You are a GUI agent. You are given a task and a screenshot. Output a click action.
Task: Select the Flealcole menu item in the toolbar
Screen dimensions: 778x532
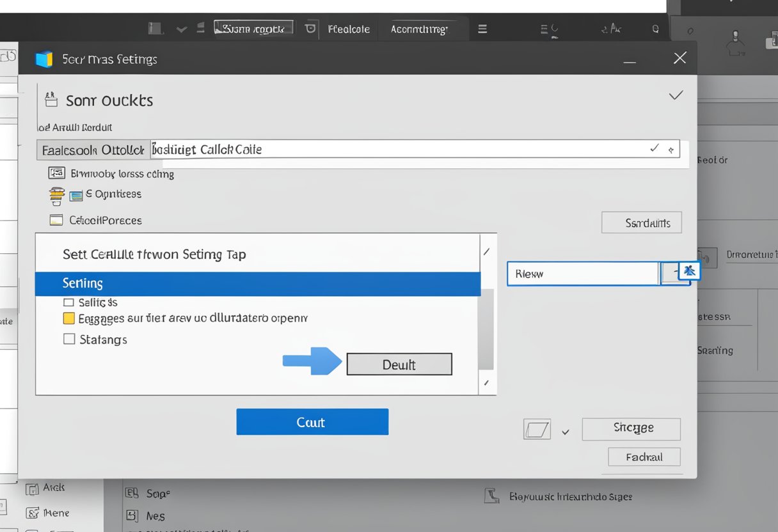349,28
